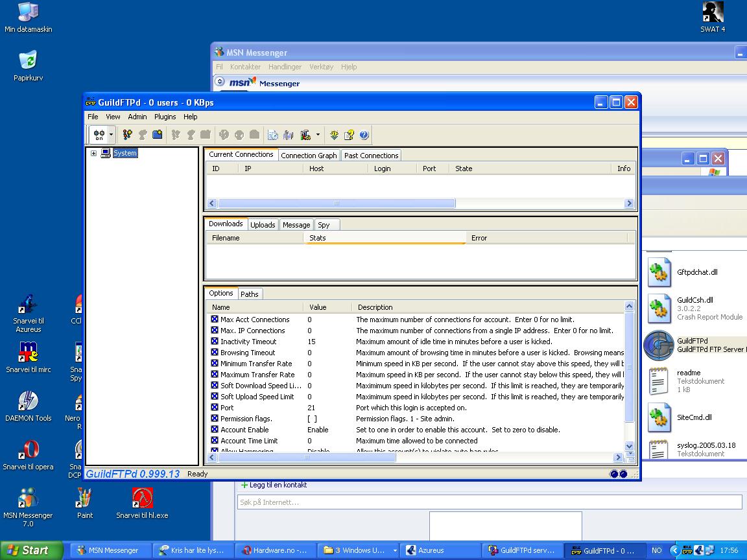The image size is (747, 560).
Task: Click the add group toolbar icon
Action: pyautogui.click(x=127, y=135)
